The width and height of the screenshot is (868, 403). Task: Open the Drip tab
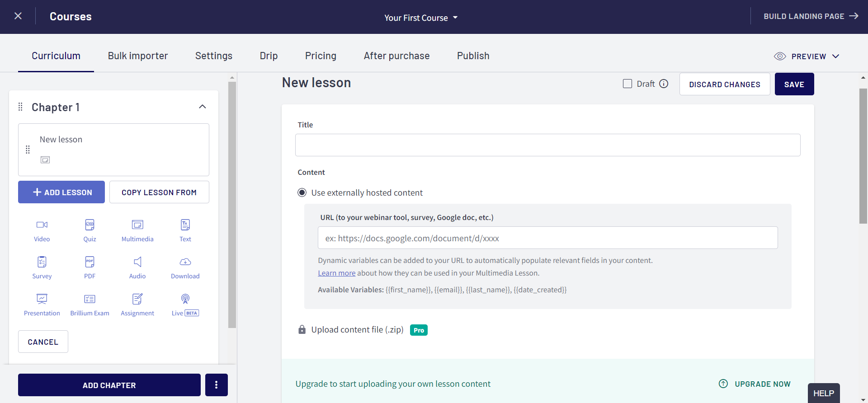269,56
